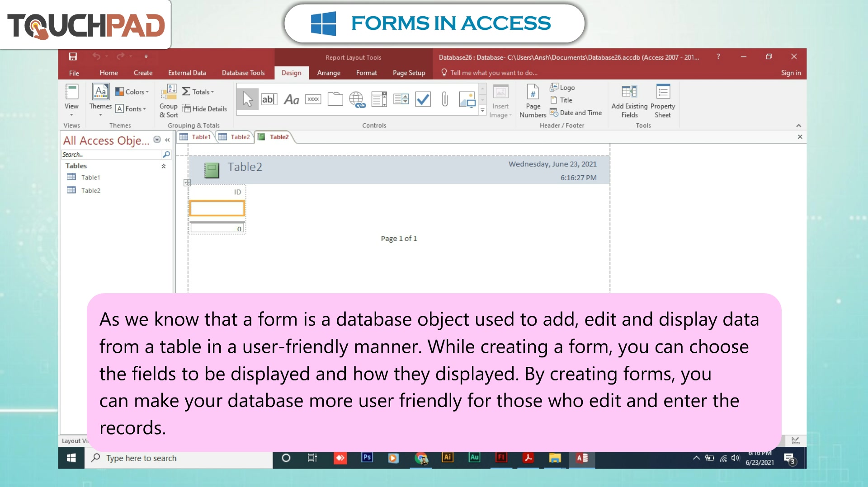868x487 pixels.
Task: Click the Undo arrow in title bar
Action: click(x=96, y=56)
